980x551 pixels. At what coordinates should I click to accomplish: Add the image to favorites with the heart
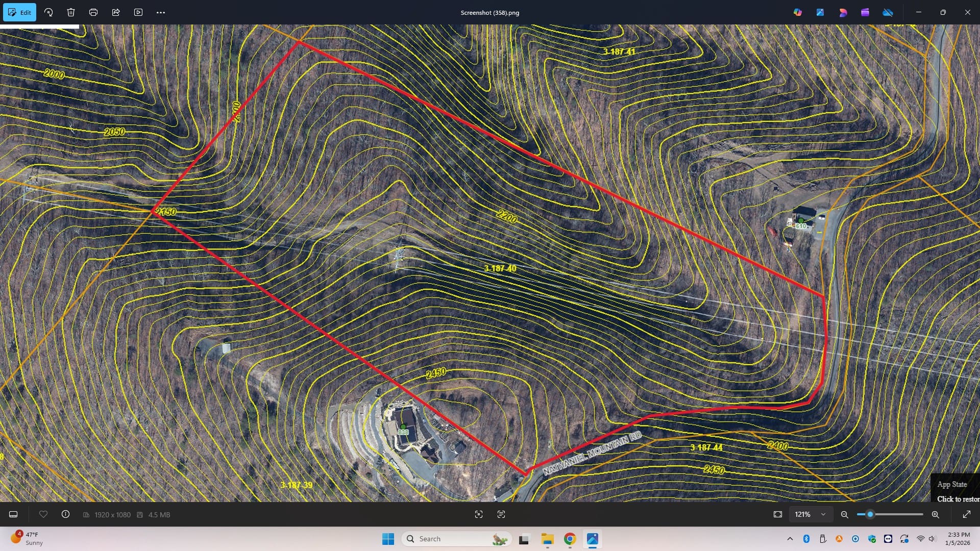coord(43,514)
